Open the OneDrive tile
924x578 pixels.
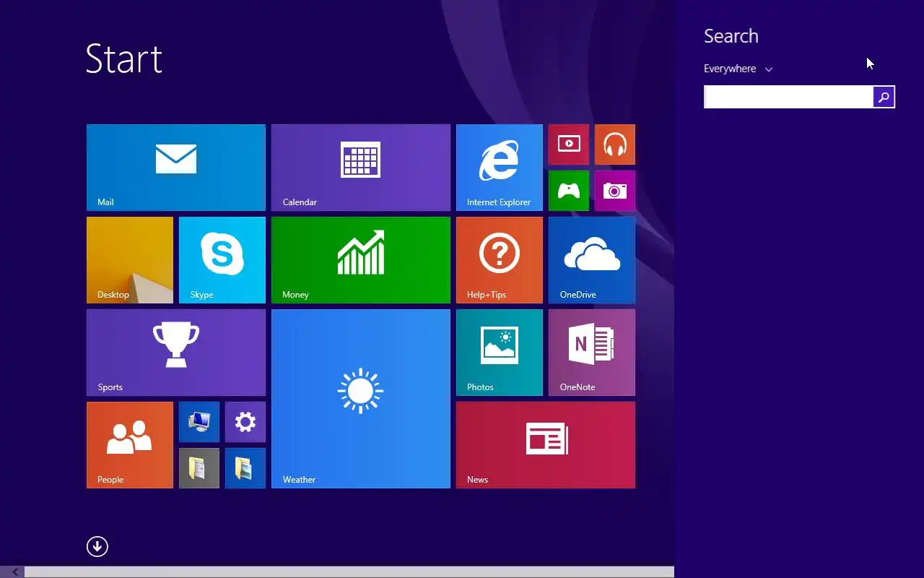(592, 260)
